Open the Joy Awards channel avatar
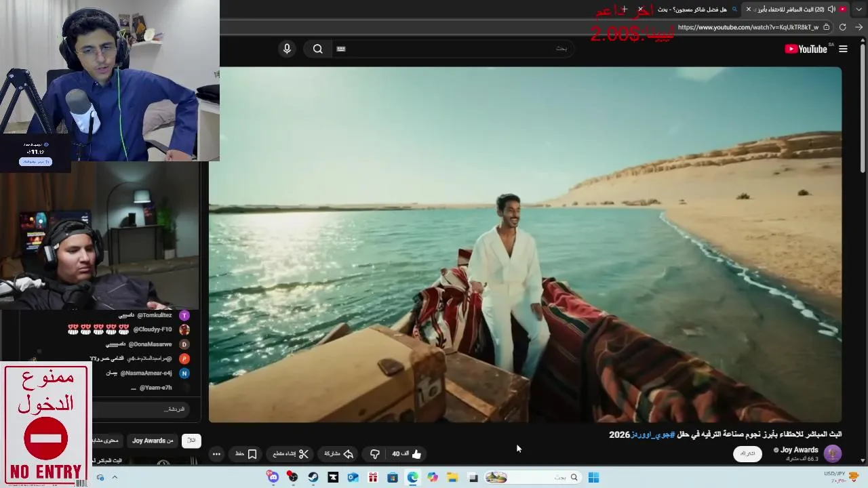Screen dimensions: 868x488 point(832,453)
